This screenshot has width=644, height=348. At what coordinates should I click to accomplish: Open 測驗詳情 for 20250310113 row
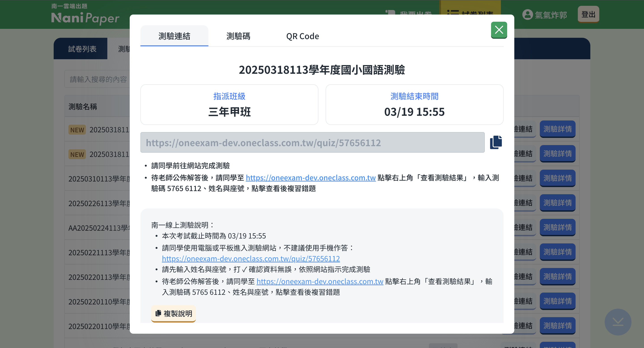(557, 178)
